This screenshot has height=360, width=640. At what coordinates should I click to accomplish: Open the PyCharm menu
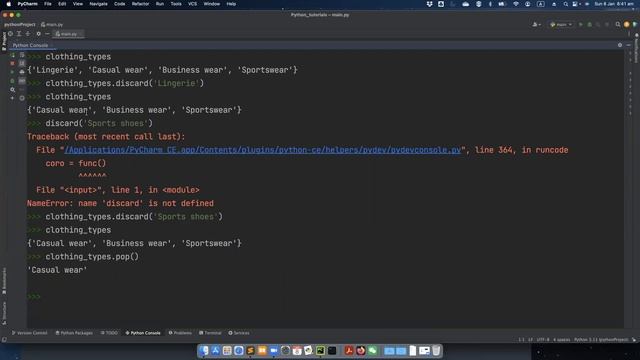point(27,4)
